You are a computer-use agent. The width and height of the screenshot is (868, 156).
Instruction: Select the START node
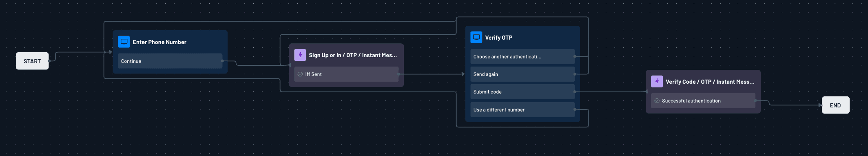pos(32,61)
